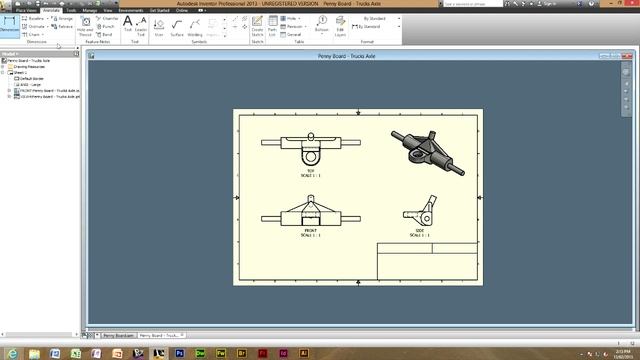Click the isometric shaded view of the axle
Screen dimensions: 640x360
pos(427,153)
